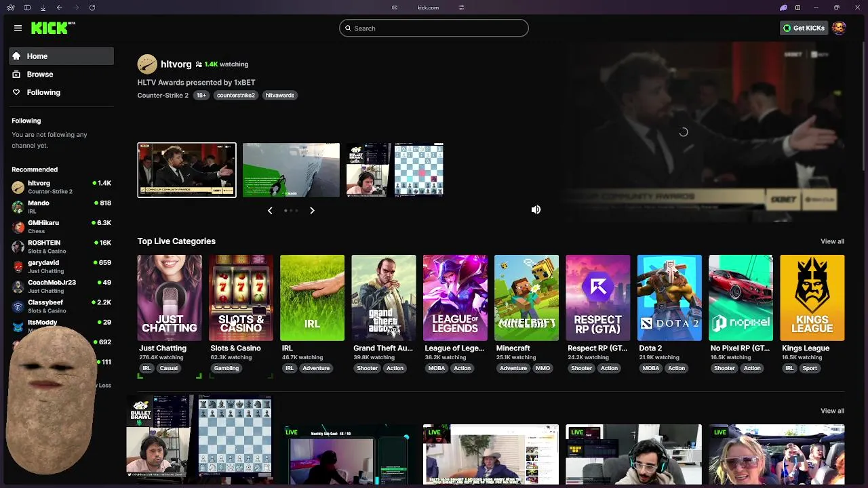This screenshot has width=868, height=488.
Task: View all Top Live Categories
Action: [x=832, y=241]
